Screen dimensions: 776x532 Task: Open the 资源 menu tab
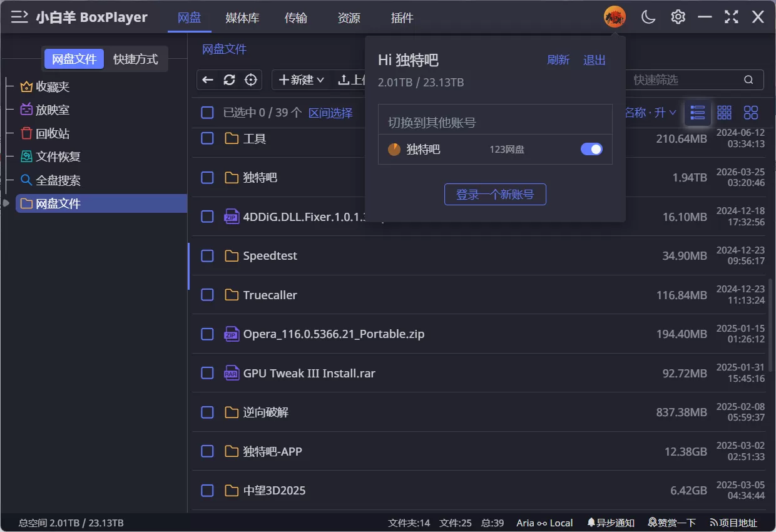349,18
